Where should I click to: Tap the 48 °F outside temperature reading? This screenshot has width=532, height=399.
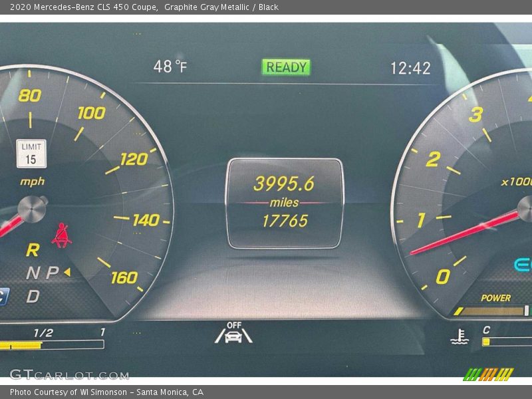tap(170, 66)
